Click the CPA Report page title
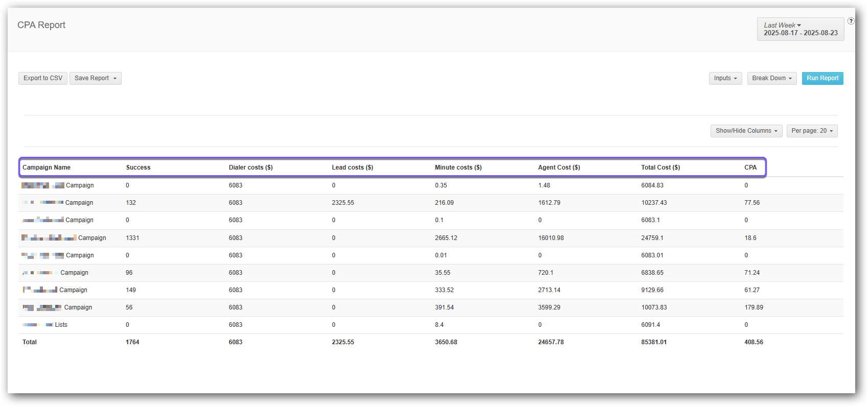The width and height of the screenshot is (868, 406). tap(41, 25)
